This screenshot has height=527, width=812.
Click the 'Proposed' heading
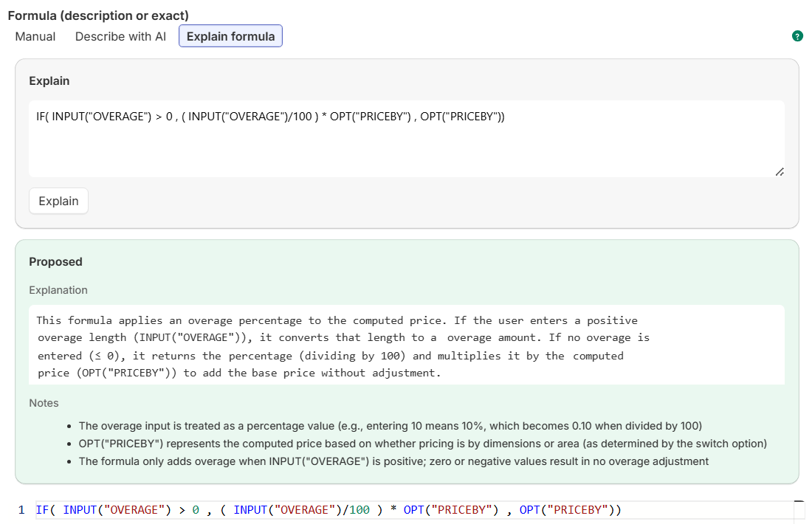(x=55, y=262)
